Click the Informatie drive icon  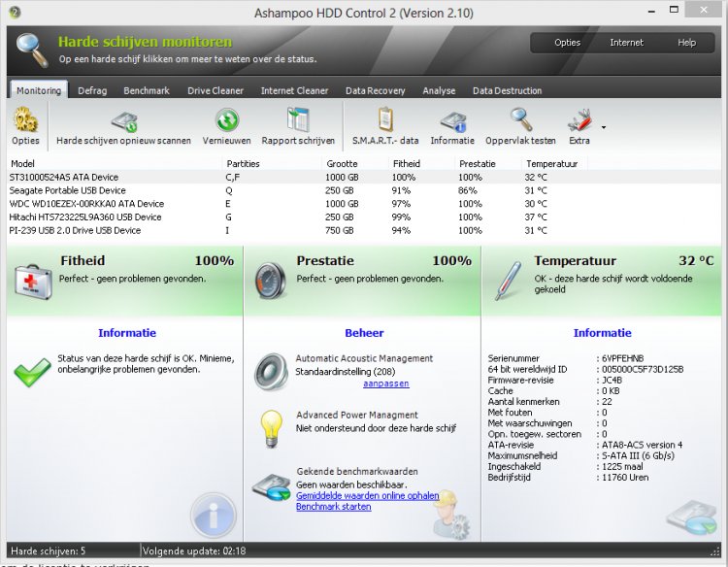(x=452, y=121)
